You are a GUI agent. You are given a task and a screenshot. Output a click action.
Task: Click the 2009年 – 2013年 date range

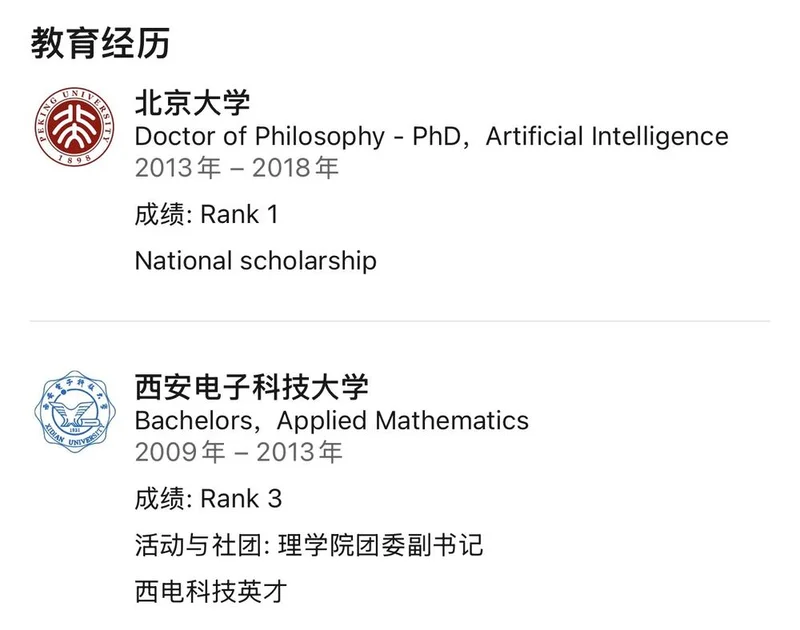click(238, 452)
